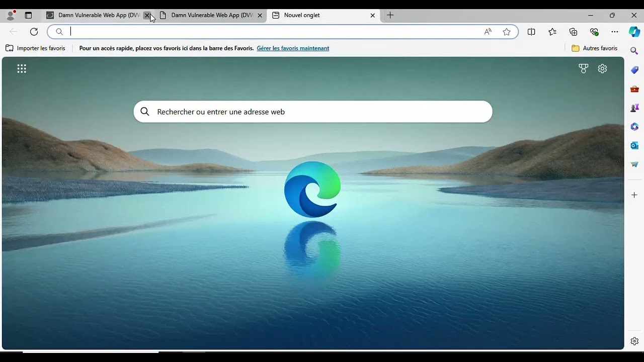
Task: Open the sidebar Search icon
Action: [634, 51]
